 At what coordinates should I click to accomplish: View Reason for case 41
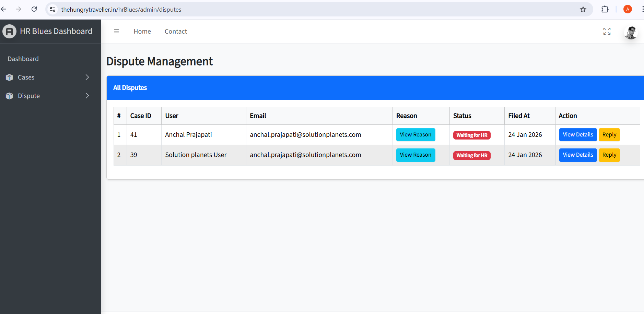415,135
